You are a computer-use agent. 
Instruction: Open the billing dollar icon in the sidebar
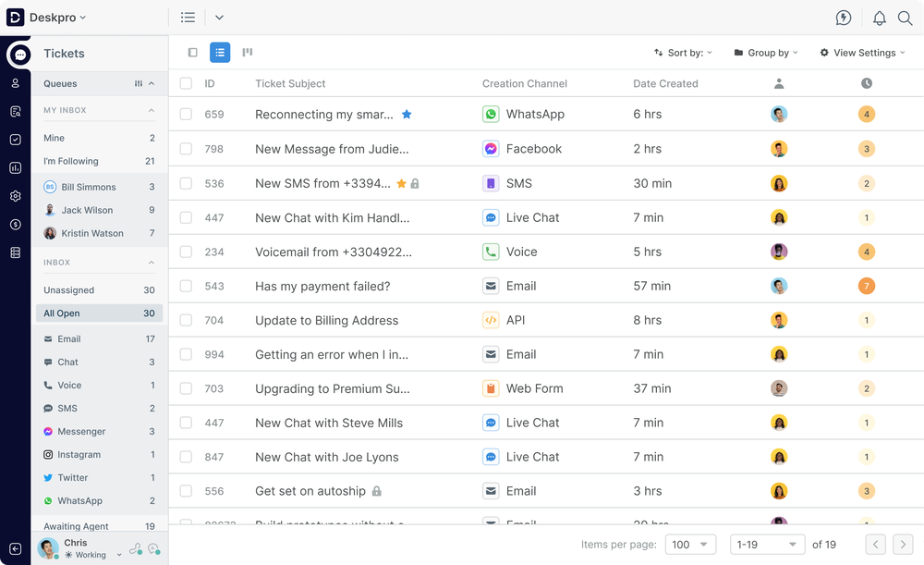(x=15, y=224)
